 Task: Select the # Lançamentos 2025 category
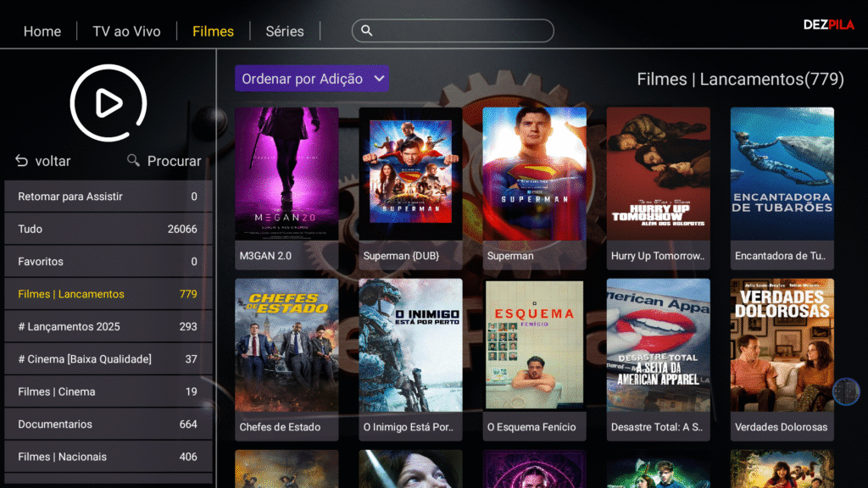tap(108, 326)
